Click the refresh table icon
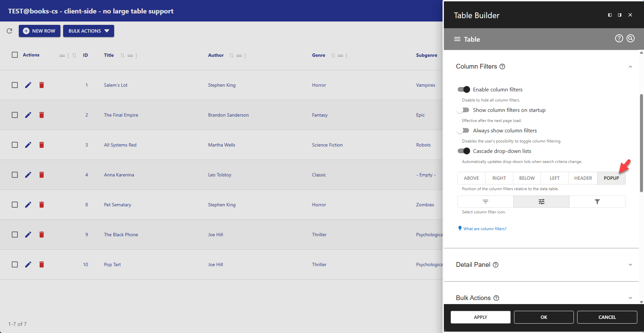 tap(9, 31)
